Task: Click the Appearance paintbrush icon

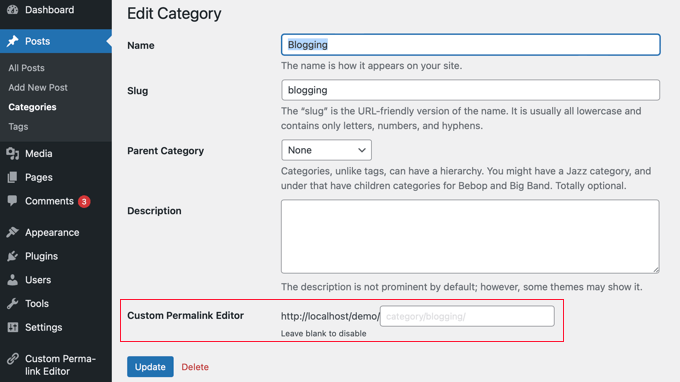Action: (13, 232)
